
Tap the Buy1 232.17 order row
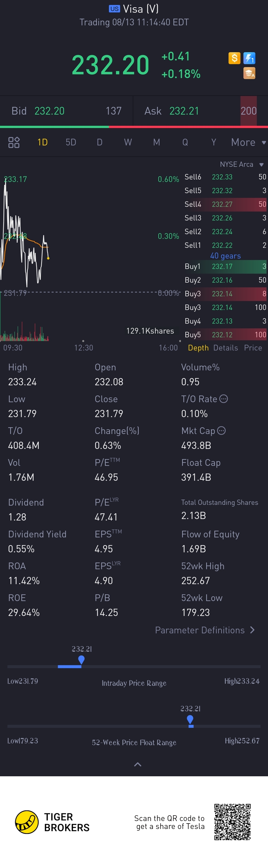point(225,266)
